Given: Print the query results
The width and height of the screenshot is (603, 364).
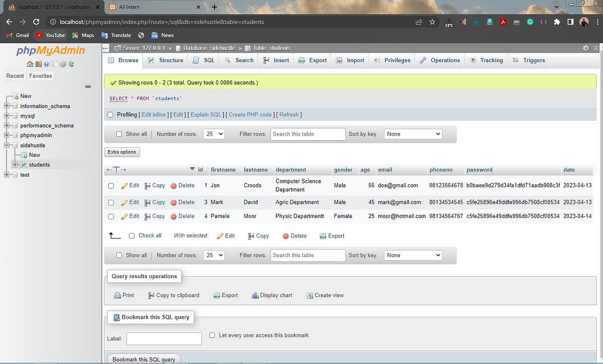Looking at the screenshot, I should (x=124, y=295).
